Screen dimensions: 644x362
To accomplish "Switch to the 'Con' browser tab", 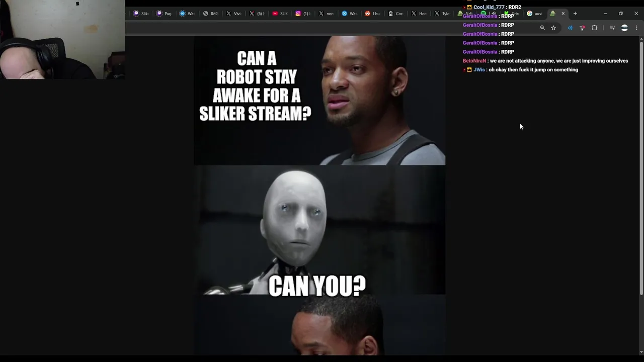I will point(395,14).
